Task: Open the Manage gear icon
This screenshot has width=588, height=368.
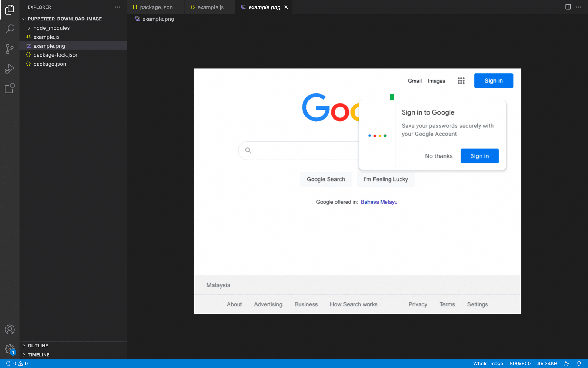Action: (x=10, y=349)
